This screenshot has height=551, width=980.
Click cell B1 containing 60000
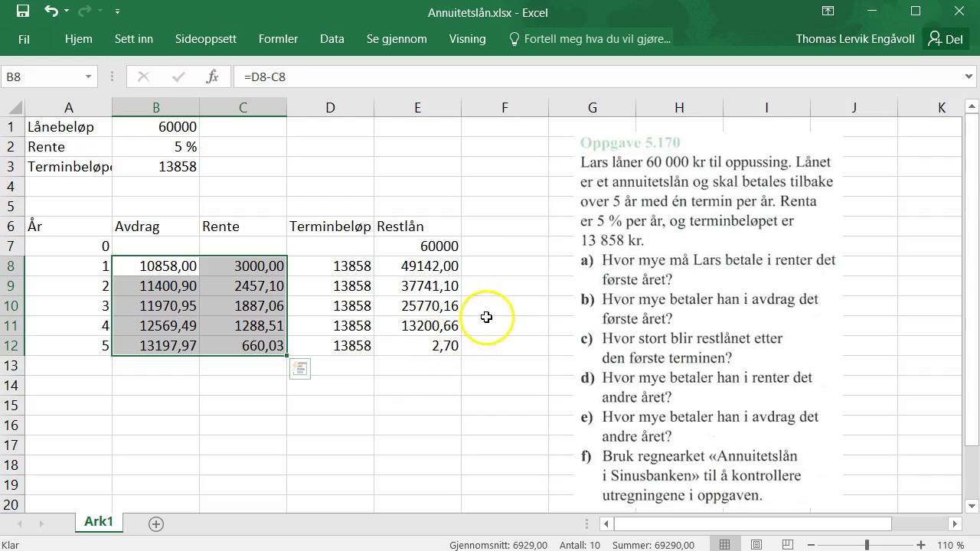coord(155,127)
